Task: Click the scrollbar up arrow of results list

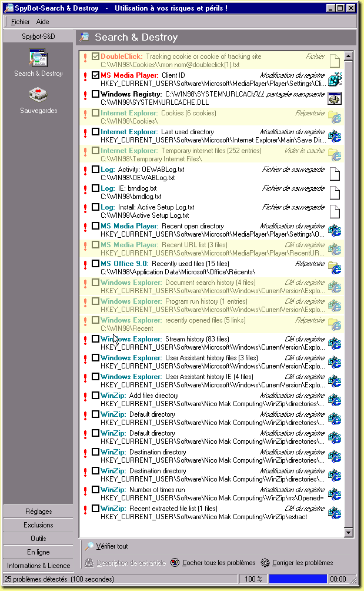Action: point(349,56)
